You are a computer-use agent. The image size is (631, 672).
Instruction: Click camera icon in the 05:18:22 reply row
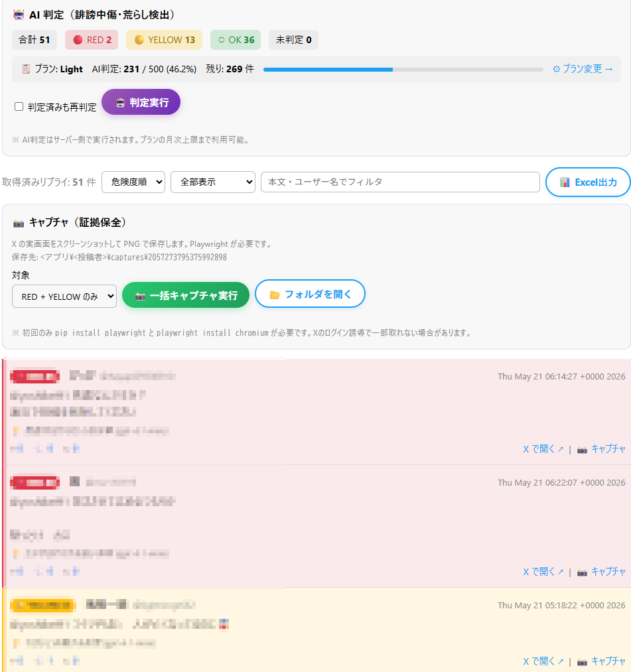click(582, 661)
